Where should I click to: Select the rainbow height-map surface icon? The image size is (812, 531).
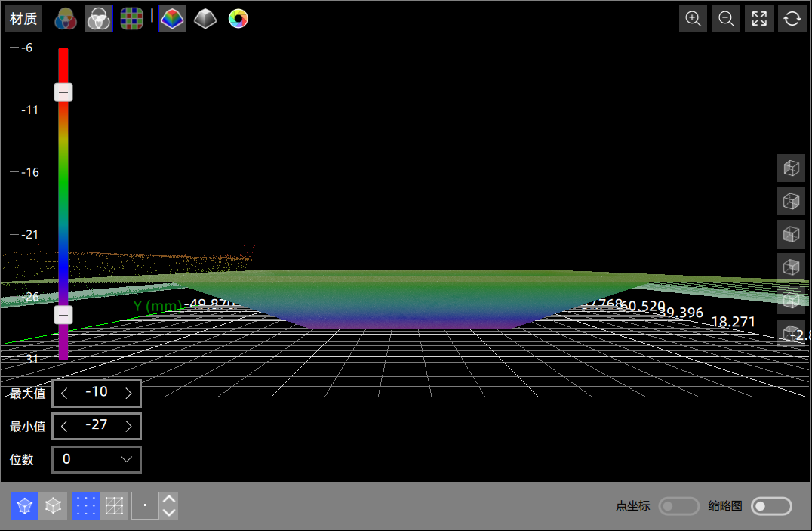click(173, 19)
